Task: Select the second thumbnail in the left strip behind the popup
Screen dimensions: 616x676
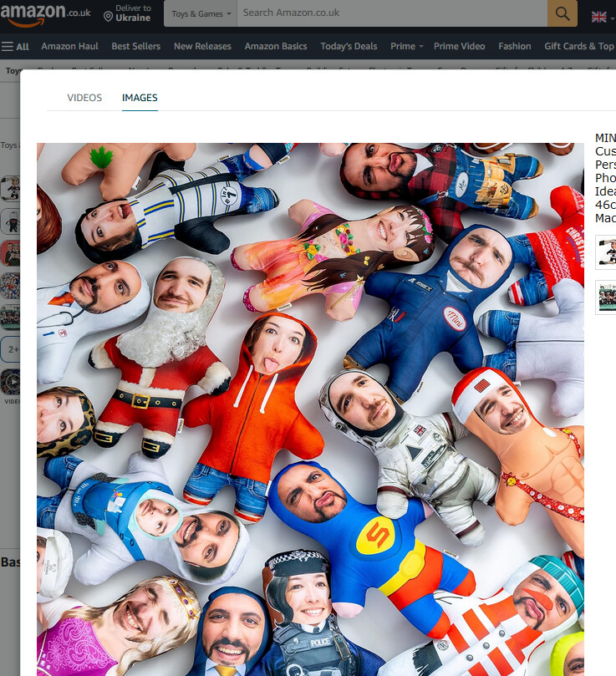Action: point(10,221)
